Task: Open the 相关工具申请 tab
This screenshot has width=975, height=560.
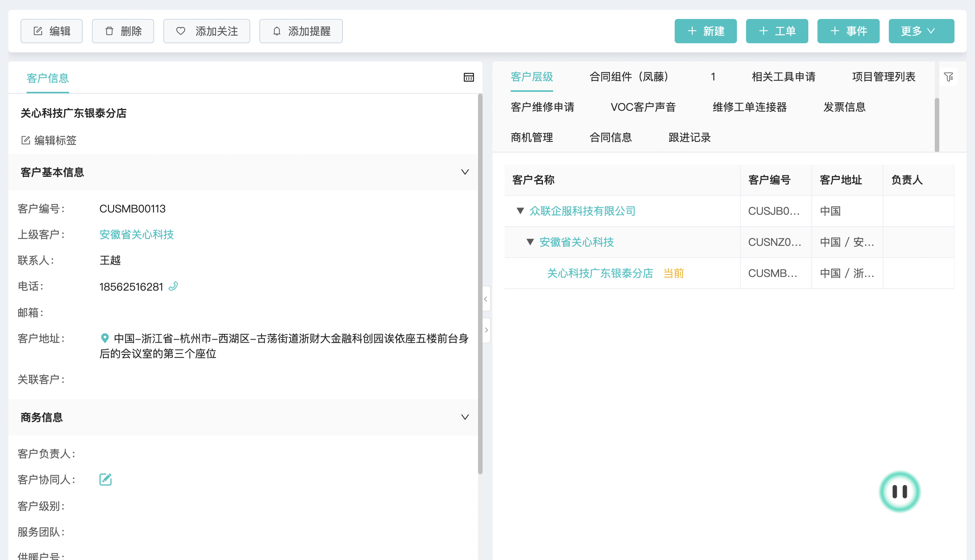Action: click(783, 77)
